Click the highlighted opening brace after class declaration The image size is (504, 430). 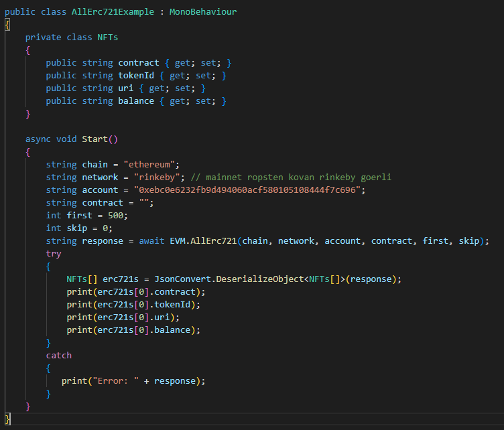pyautogui.click(x=7, y=25)
